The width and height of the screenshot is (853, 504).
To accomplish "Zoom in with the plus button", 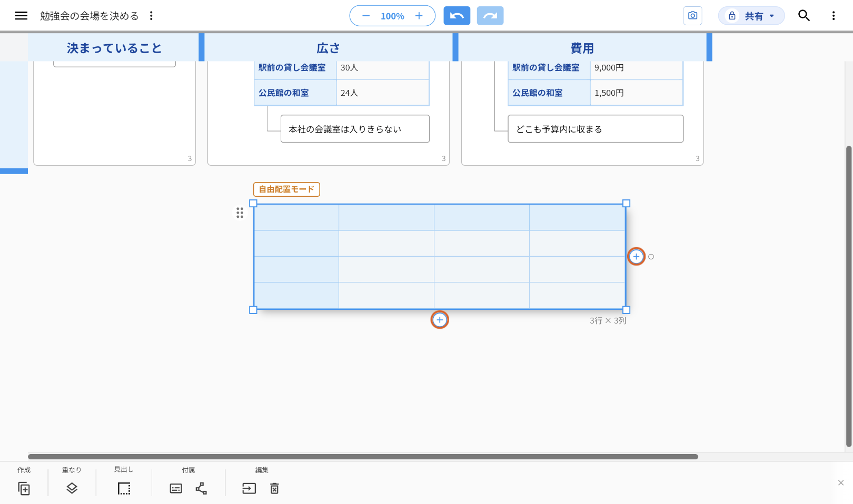I will point(419,16).
